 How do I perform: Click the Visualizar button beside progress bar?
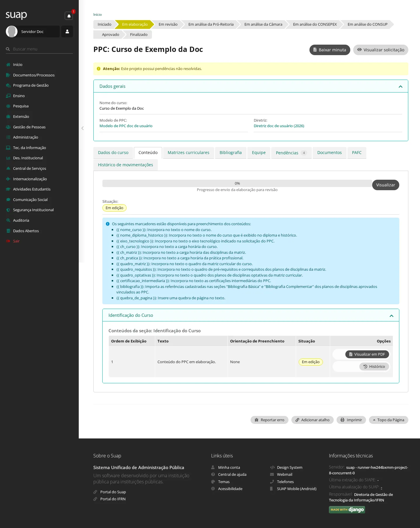(x=386, y=185)
